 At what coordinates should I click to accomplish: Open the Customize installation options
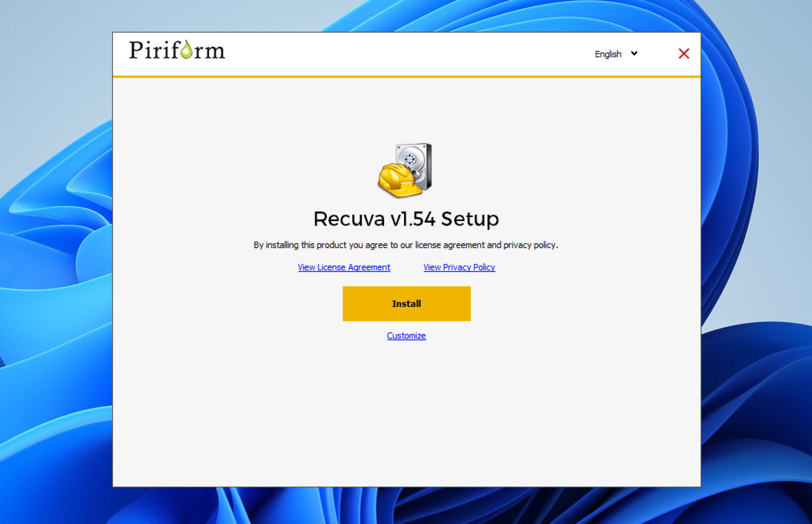pos(406,335)
